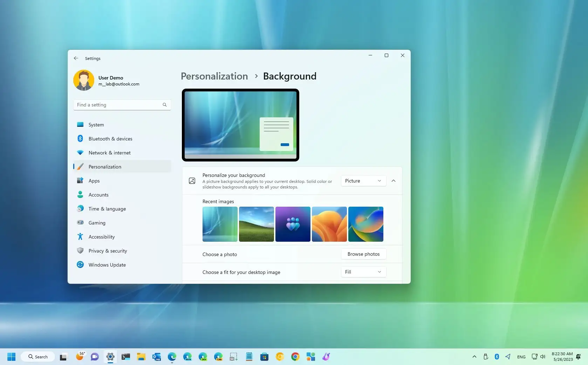
Task: Go to Time & language settings
Action: click(x=122, y=209)
